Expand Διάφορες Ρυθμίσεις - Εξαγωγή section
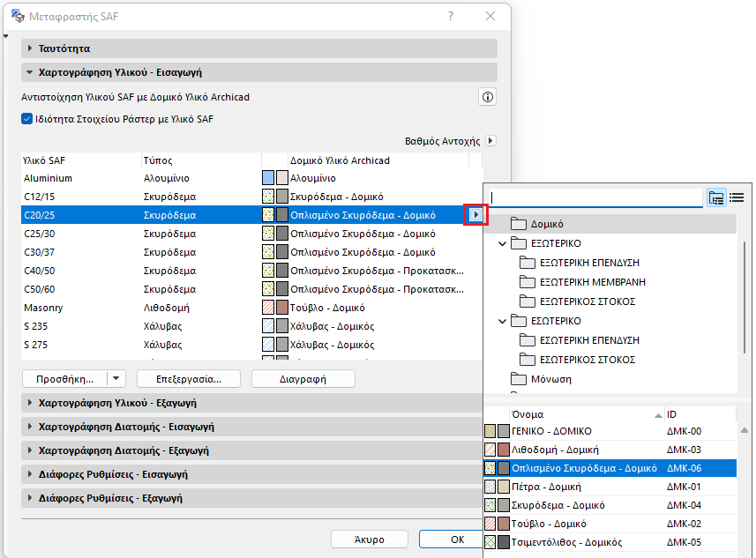 [30, 498]
